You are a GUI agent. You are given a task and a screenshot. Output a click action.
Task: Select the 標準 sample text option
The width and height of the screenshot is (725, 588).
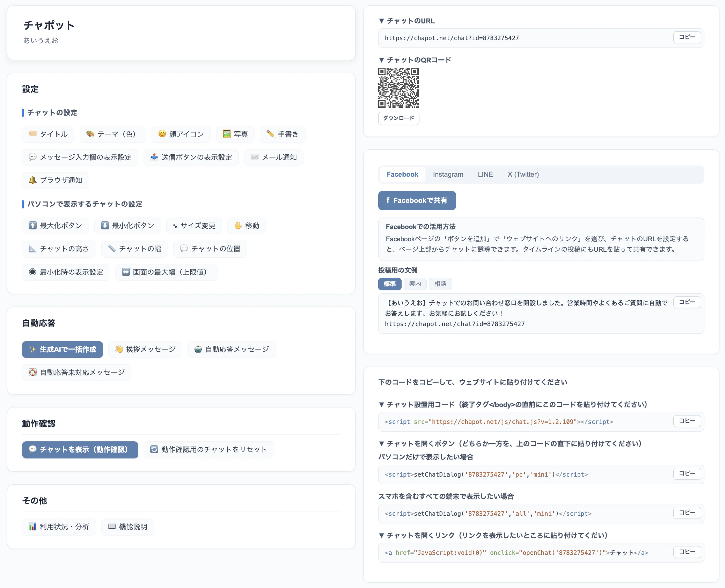tap(390, 284)
